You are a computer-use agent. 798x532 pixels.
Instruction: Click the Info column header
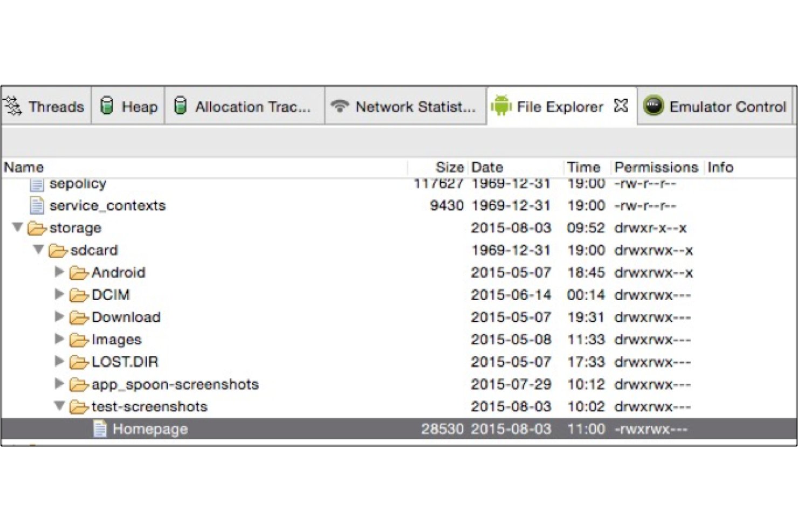click(x=720, y=167)
